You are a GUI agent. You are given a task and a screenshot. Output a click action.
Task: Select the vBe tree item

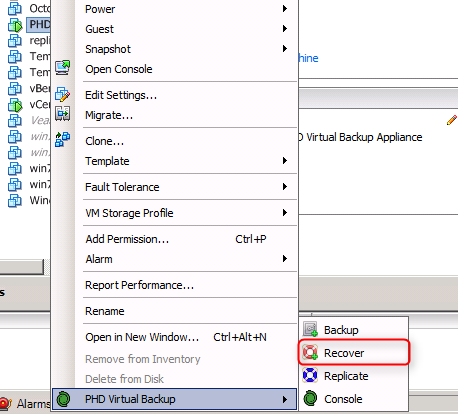tap(40, 88)
